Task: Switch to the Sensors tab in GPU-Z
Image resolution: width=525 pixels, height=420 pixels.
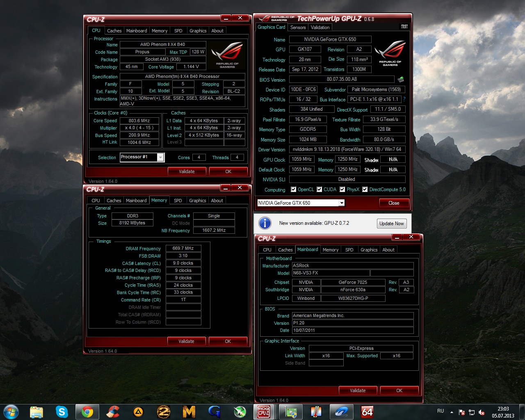Action: 298,27
